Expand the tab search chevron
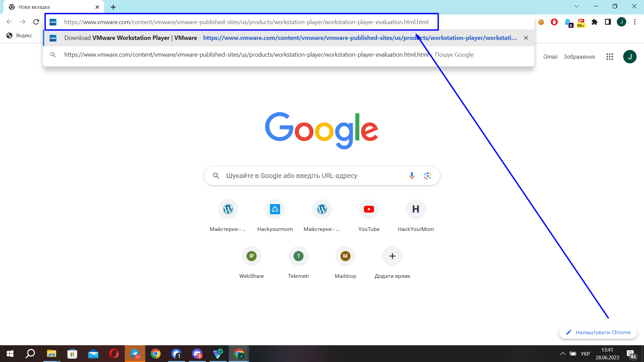 577,6
